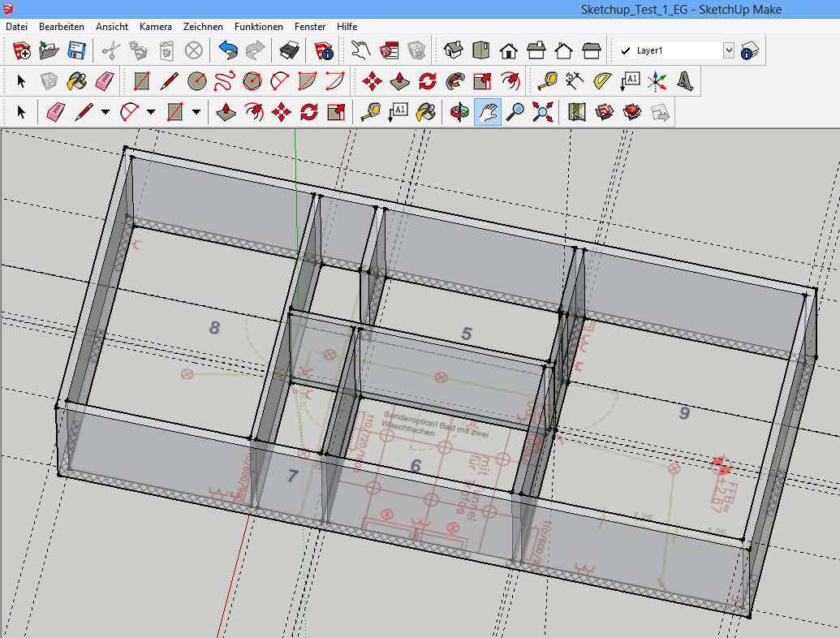
Task: Select the Freehand squiggle tool
Action: [x=225, y=81]
